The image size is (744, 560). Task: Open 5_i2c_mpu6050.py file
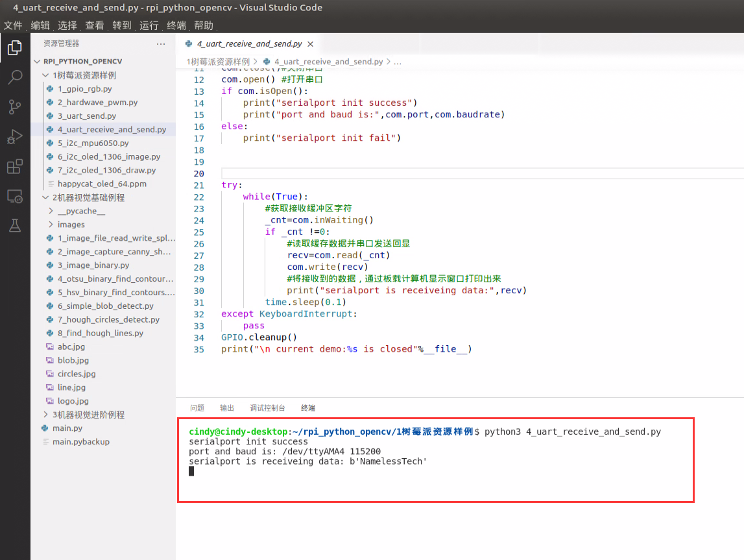pos(93,143)
